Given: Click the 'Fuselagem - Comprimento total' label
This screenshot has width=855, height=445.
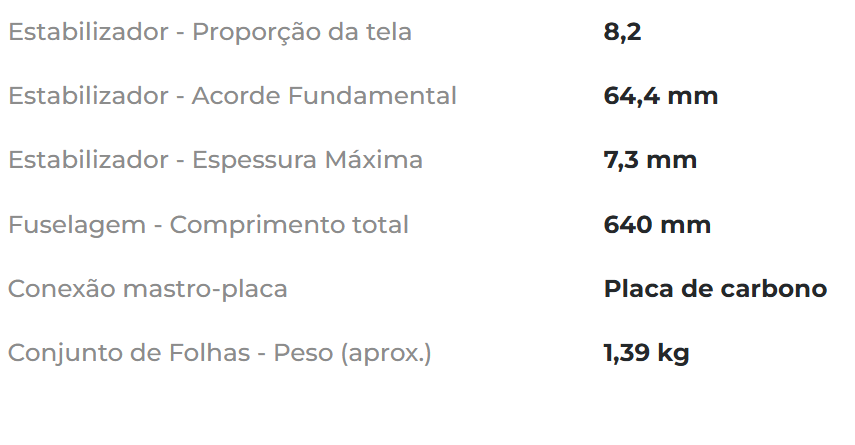Looking at the screenshot, I should tap(208, 225).
